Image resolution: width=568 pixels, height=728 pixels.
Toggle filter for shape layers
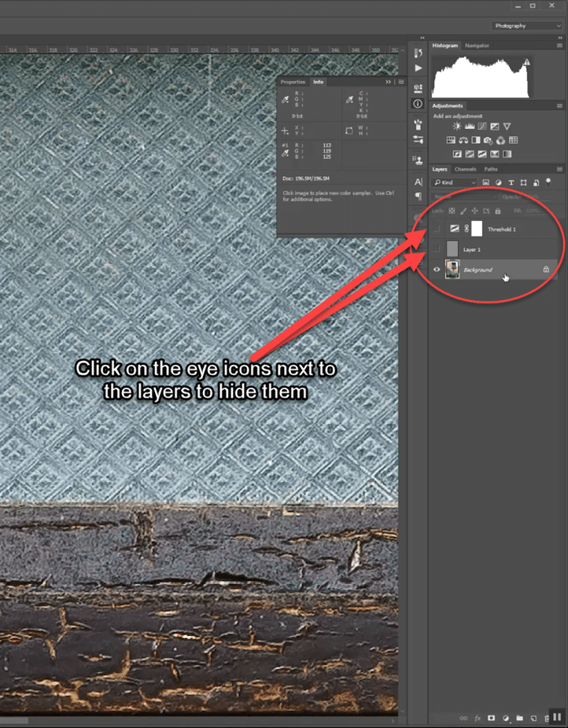(x=523, y=182)
